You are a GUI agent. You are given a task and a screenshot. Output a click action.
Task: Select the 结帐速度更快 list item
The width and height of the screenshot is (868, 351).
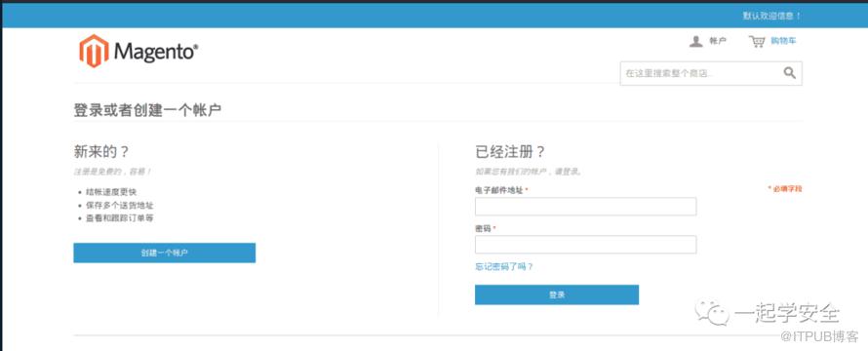click(x=111, y=192)
